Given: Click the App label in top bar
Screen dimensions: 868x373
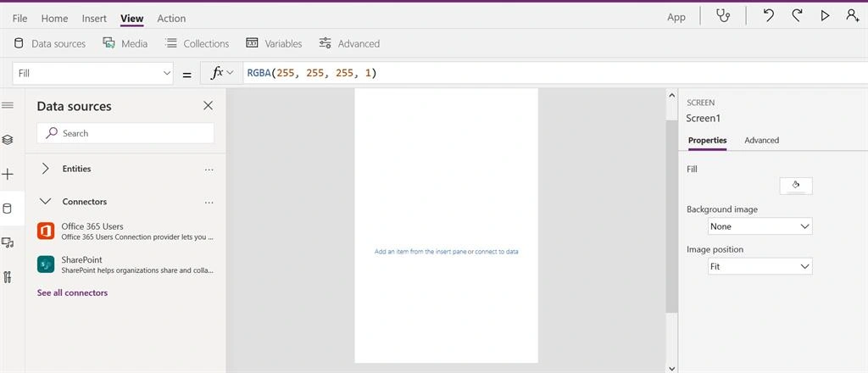Looking at the screenshot, I should [676, 17].
